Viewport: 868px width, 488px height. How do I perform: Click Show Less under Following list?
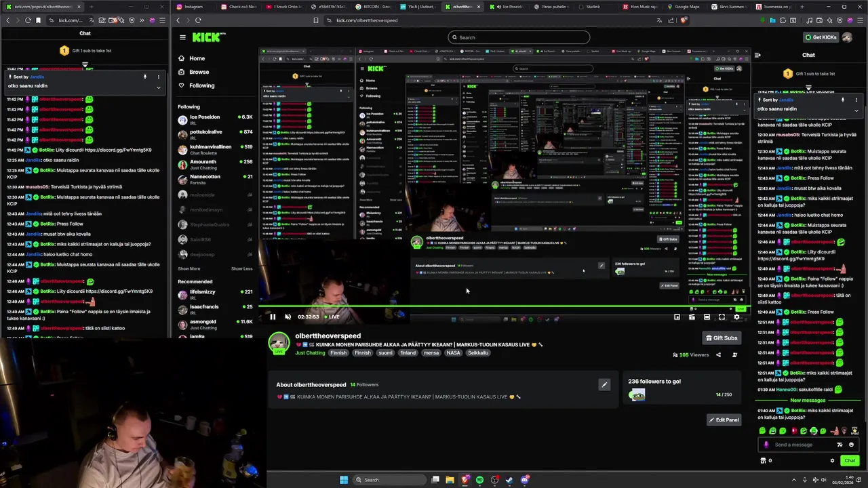pyautogui.click(x=241, y=268)
